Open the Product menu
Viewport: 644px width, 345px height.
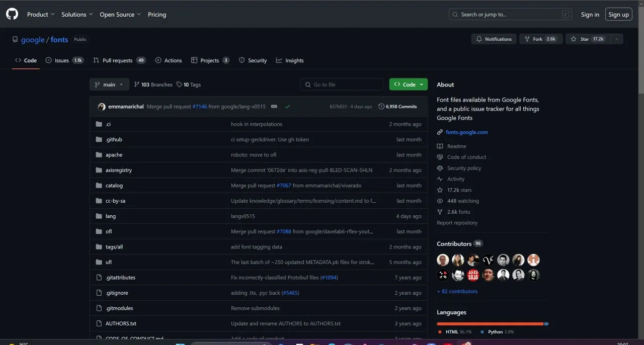[x=41, y=15]
